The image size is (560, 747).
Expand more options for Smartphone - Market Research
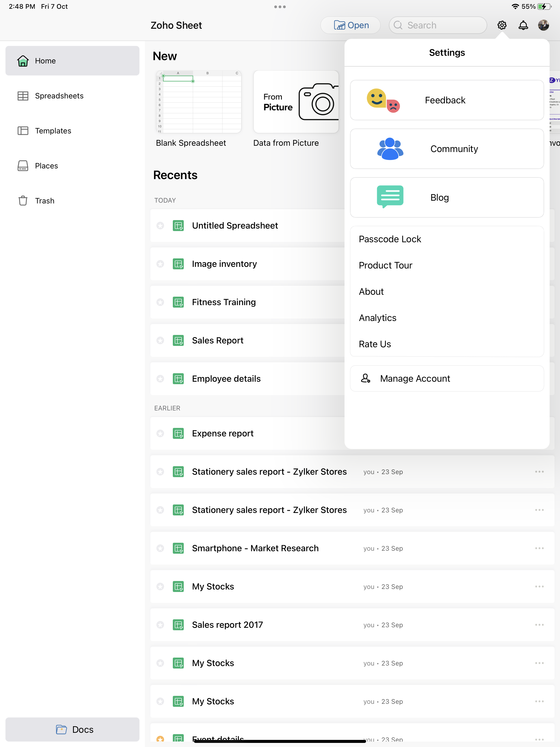pos(539,548)
